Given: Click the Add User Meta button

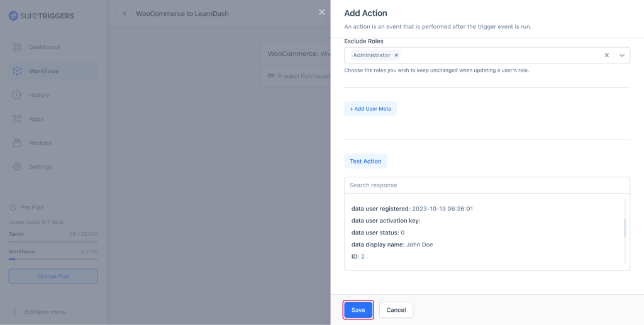Looking at the screenshot, I should click(x=370, y=109).
